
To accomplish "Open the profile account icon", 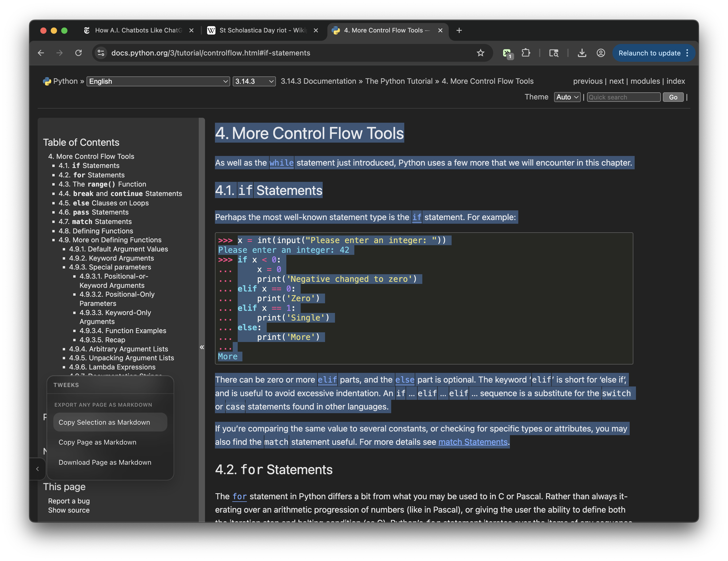I will pyautogui.click(x=601, y=53).
